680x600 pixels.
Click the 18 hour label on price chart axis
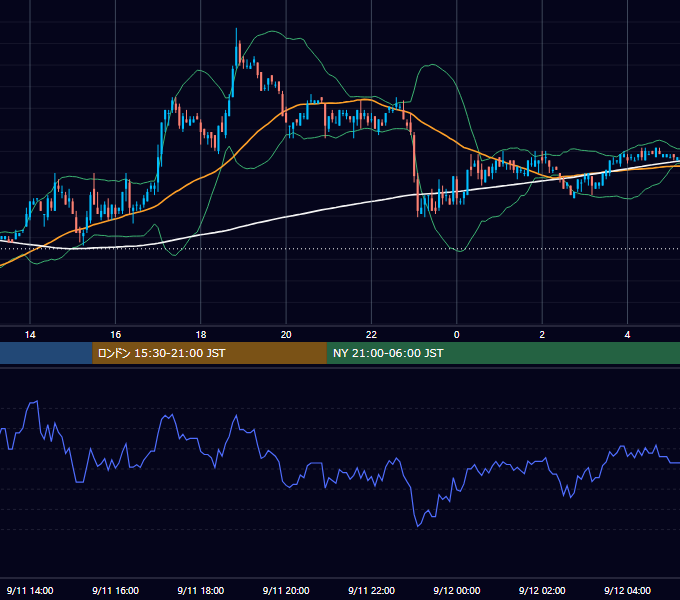click(x=201, y=335)
